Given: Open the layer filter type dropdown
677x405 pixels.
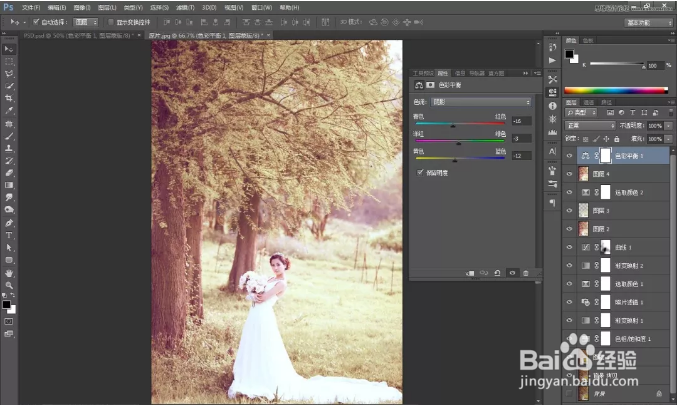Looking at the screenshot, I should click(x=582, y=112).
